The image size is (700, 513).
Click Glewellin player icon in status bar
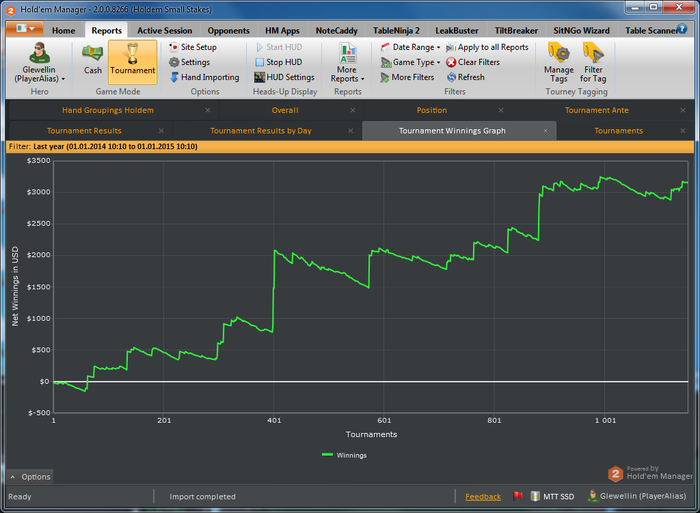[593, 496]
